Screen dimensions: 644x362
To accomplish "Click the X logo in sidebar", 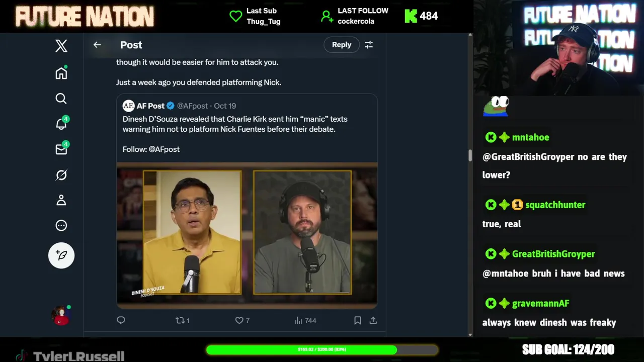I will coord(61,46).
